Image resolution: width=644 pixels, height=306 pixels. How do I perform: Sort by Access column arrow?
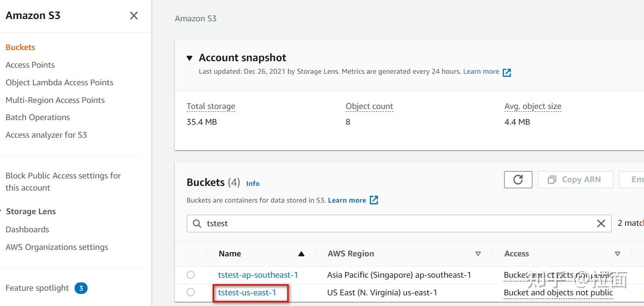click(617, 254)
